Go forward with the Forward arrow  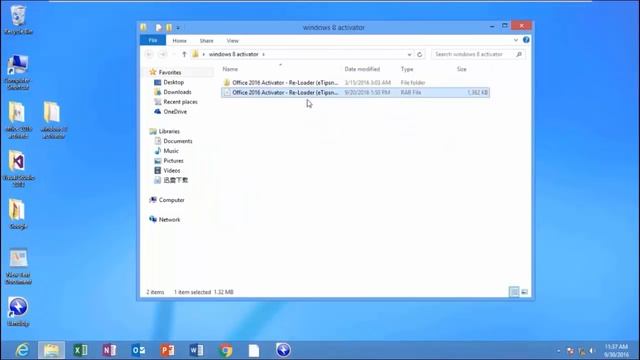coord(163,54)
